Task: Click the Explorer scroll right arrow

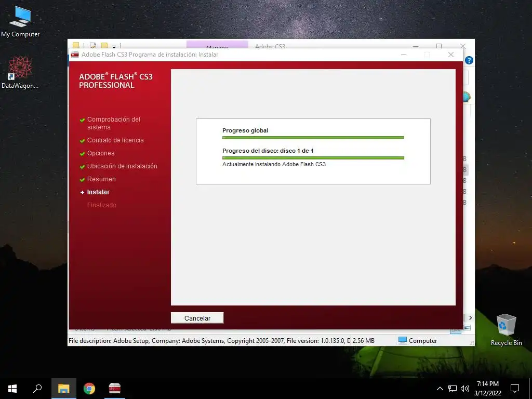Action: tap(470, 317)
